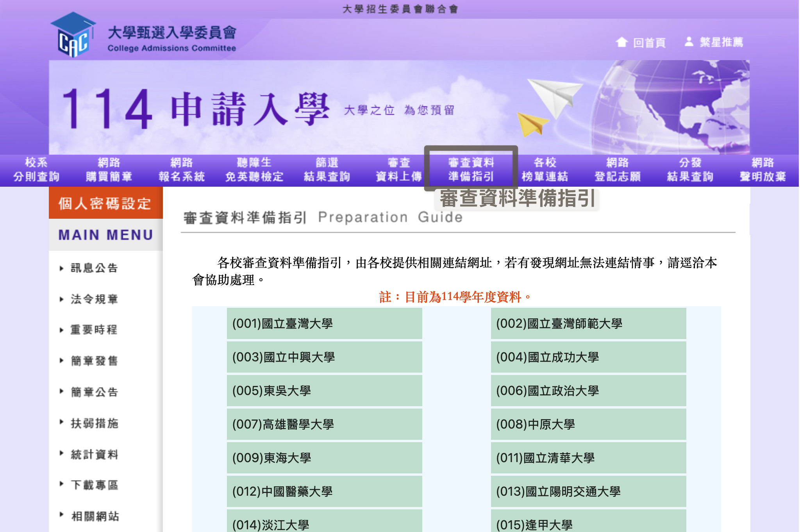Open the (013)國立陽明交通大學 link
The width and height of the screenshot is (800, 532).
[588, 491]
